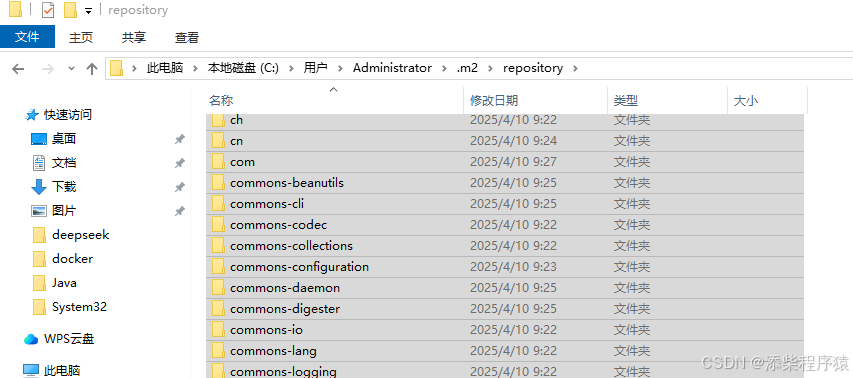The height and width of the screenshot is (378, 853).
Task: Select WPS云盘 in the navigation pane
Action: pos(69,339)
